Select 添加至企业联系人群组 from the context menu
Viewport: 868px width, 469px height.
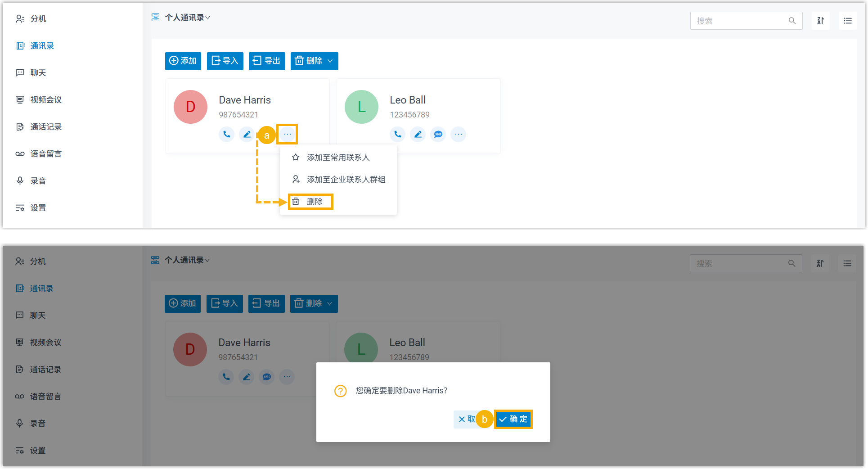(346, 180)
